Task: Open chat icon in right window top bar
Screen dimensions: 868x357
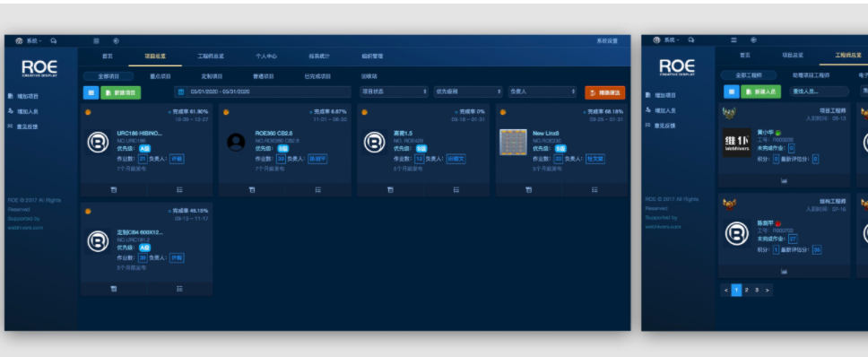Action: [690, 40]
